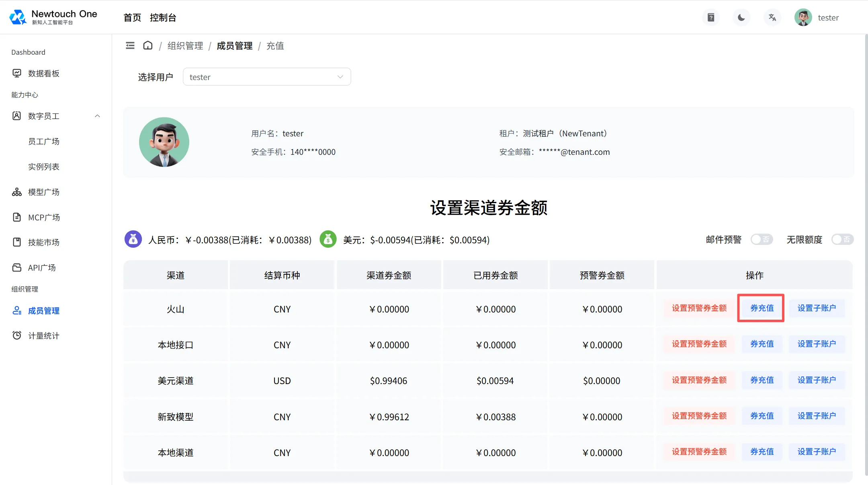The width and height of the screenshot is (868, 485).
Task: Open 模型广场 sidebar icon
Action: pyautogui.click(x=17, y=192)
